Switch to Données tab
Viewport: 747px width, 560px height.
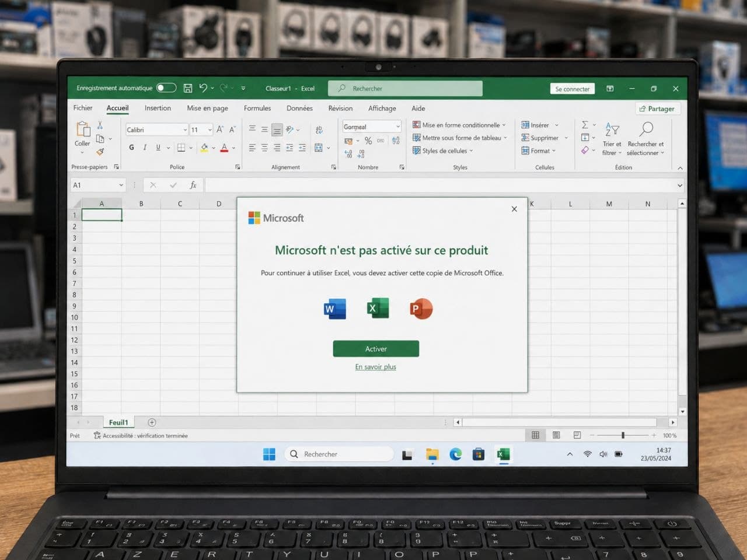[299, 108]
